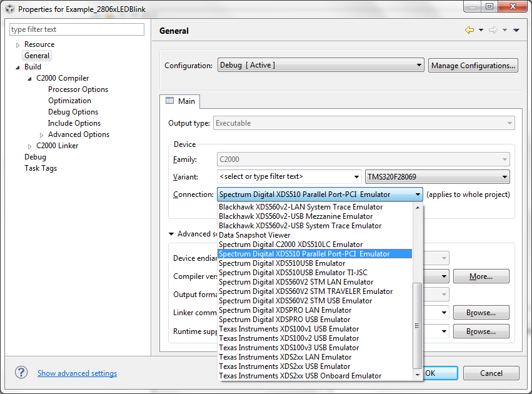Choose Spectrum Digital XDS560V2 STM LAN Emulator

coord(315,282)
